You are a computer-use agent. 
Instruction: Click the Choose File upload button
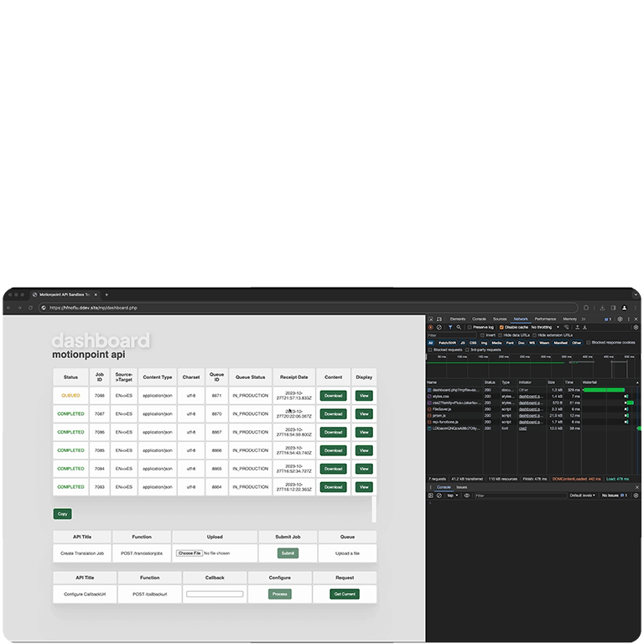click(190, 553)
